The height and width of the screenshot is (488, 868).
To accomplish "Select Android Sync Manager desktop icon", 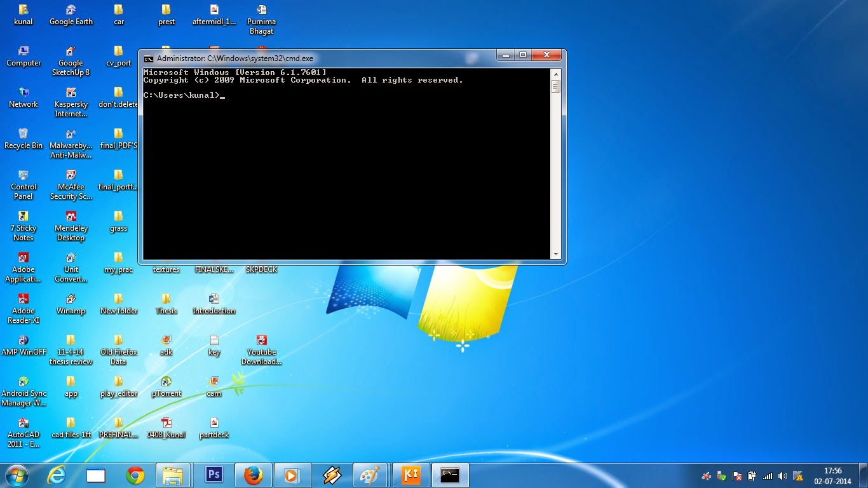I will (x=24, y=391).
